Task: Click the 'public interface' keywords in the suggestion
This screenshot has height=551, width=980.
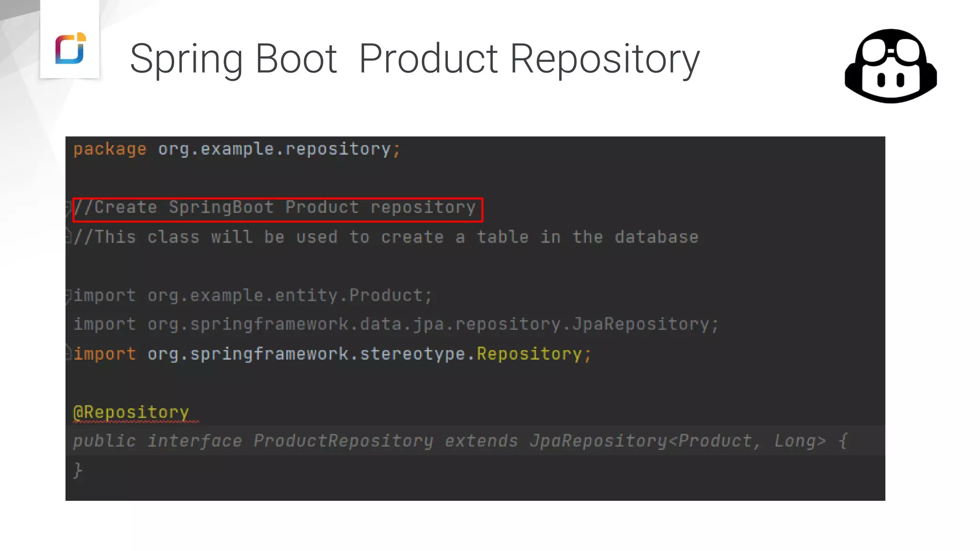Action: tap(157, 441)
